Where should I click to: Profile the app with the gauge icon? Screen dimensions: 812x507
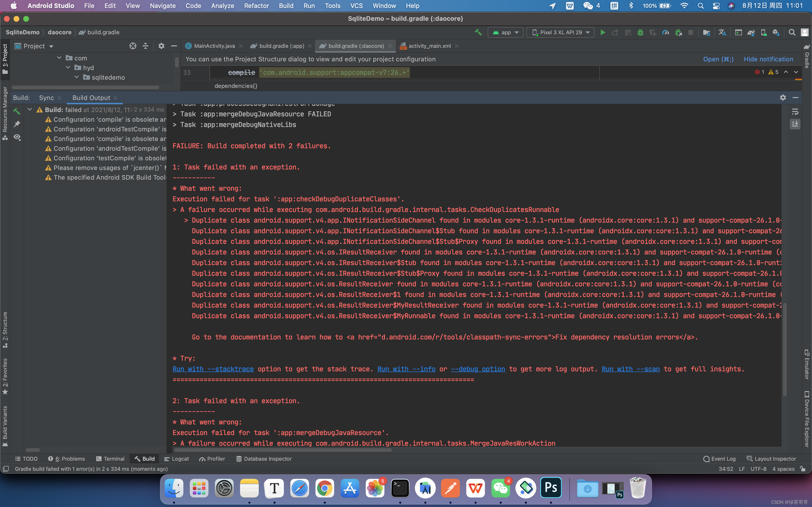coord(666,32)
